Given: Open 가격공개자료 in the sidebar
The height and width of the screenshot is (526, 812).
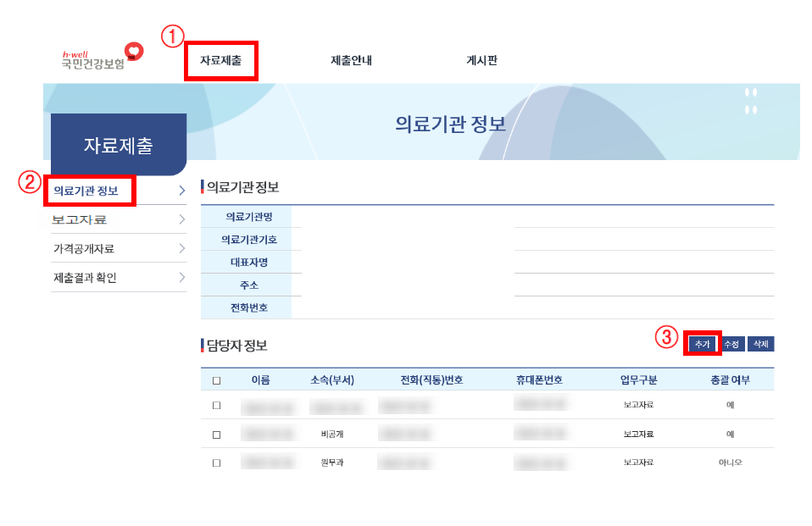Looking at the screenshot, I should coord(84,249).
